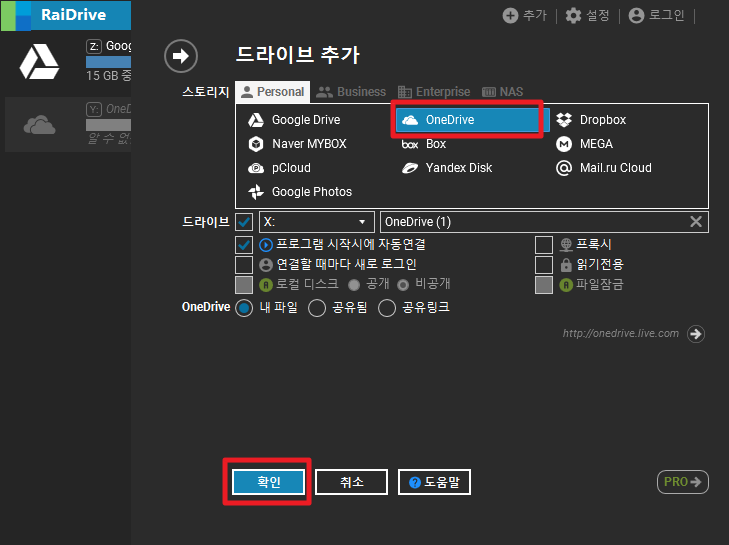This screenshot has width=729, height=545.
Task: Select Google Photos storage
Action: [x=300, y=192]
